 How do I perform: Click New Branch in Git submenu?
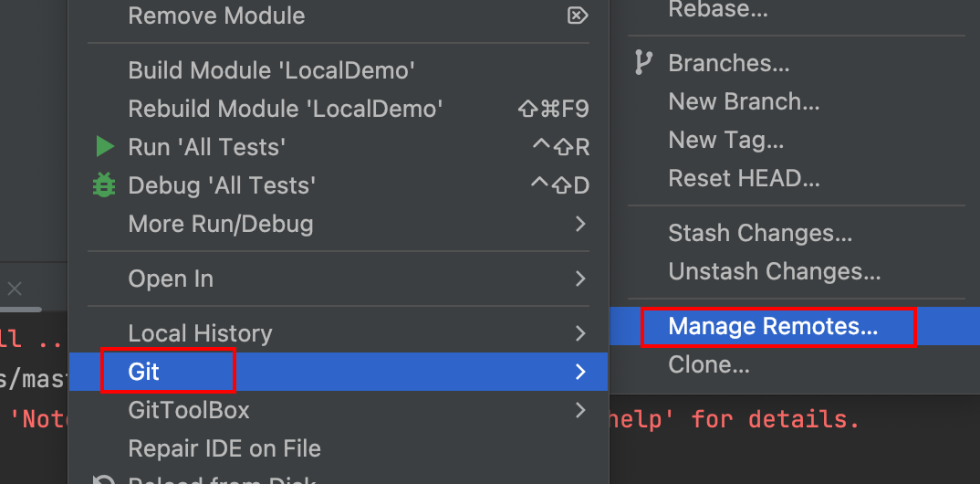pyautogui.click(x=744, y=101)
